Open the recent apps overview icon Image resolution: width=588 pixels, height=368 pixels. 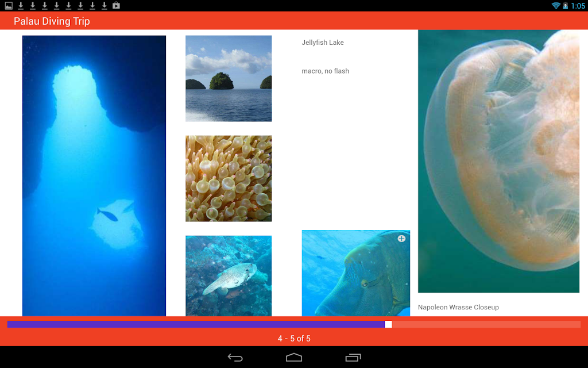coord(353,358)
